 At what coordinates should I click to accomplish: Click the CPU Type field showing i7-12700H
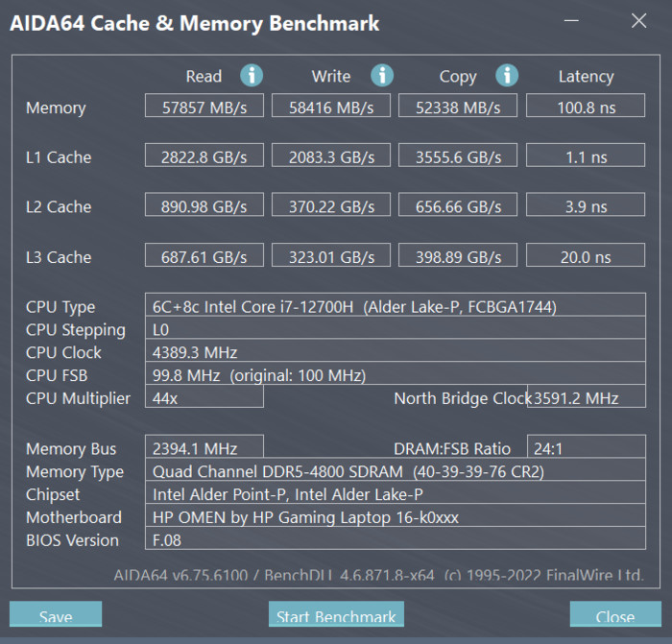(x=396, y=304)
